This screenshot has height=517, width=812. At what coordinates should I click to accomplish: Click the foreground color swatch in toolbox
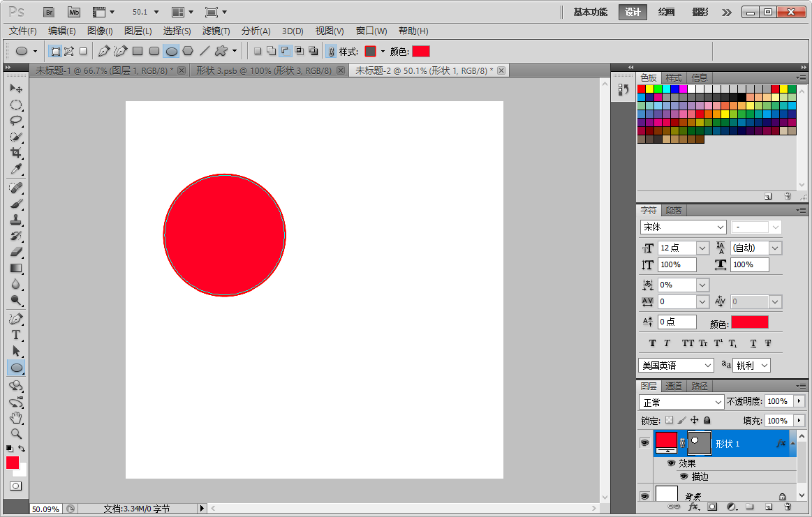click(x=13, y=462)
